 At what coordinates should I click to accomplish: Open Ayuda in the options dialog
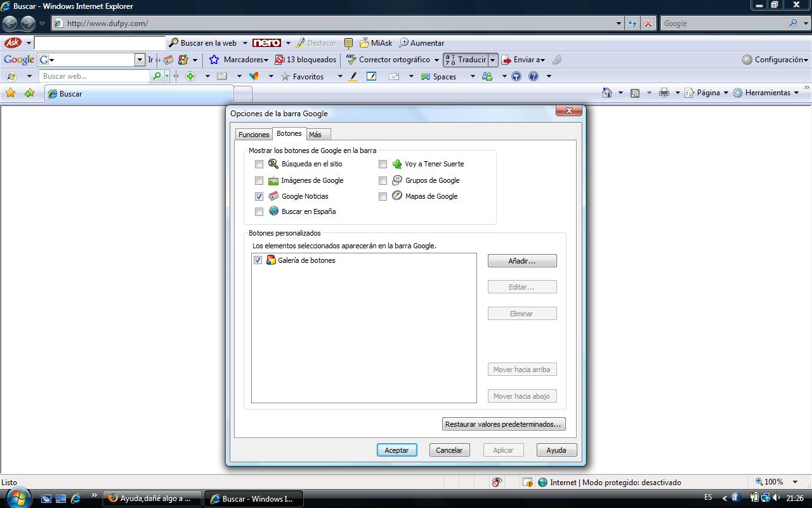click(x=556, y=450)
